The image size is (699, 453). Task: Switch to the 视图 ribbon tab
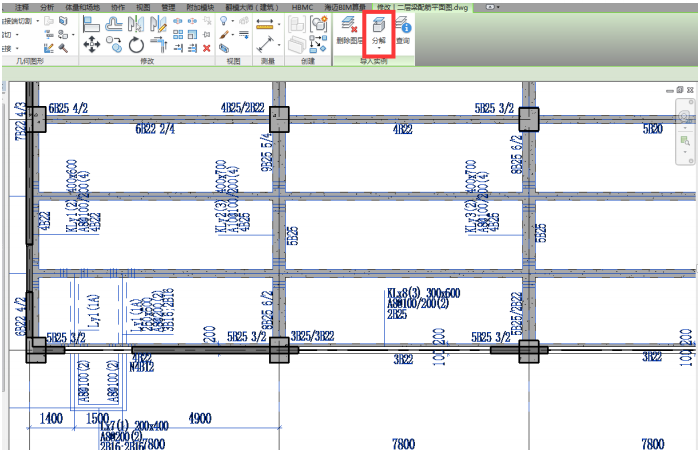pyautogui.click(x=143, y=7)
